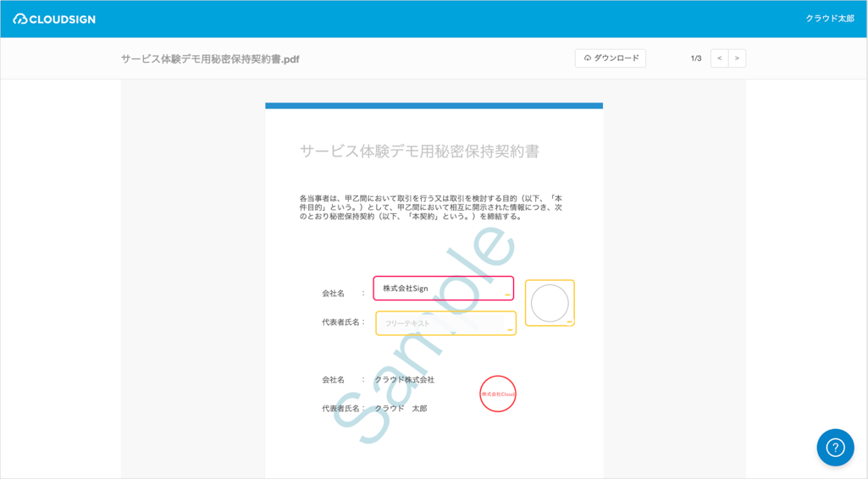This screenshot has height=479, width=868.
Task: Click the 会社名 label beside クラウド株式会社
Action: coord(334,380)
